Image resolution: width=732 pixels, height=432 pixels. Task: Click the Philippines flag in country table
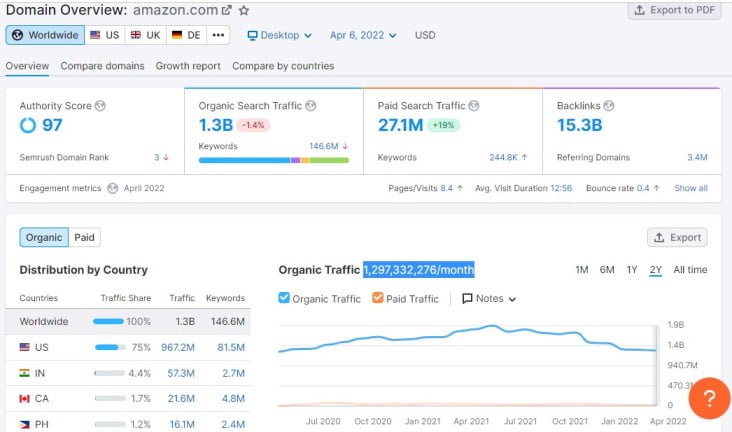[x=24, y=425]
